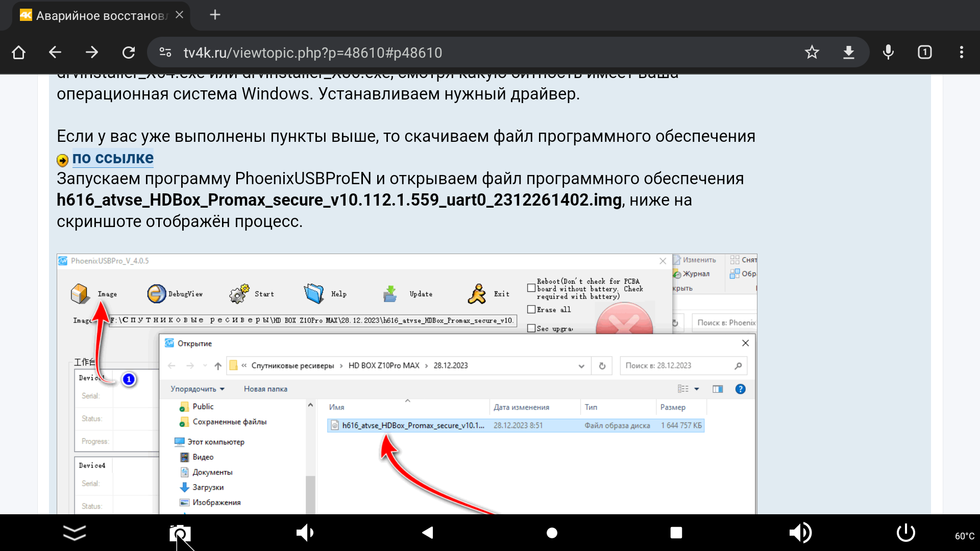Select Загрузки folder in tree

point(202,487)
